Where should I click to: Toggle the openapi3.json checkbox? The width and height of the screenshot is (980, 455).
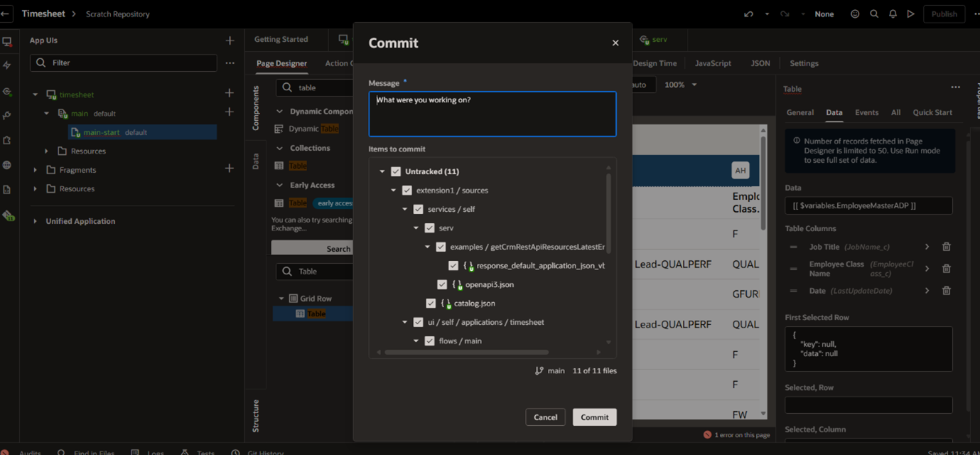[x=442, y=284]
